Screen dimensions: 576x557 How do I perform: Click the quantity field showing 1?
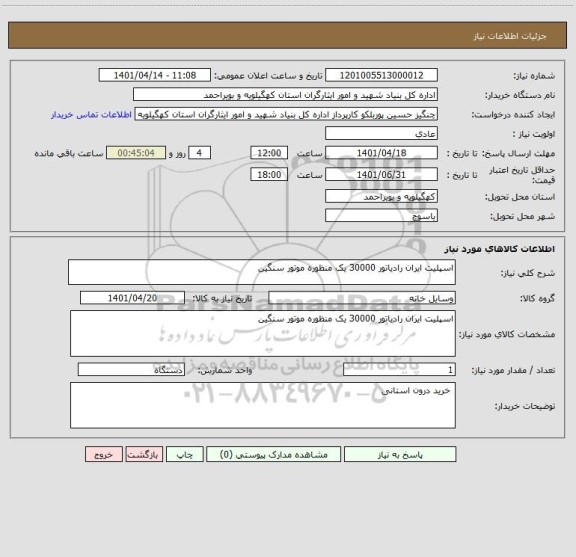399,370
